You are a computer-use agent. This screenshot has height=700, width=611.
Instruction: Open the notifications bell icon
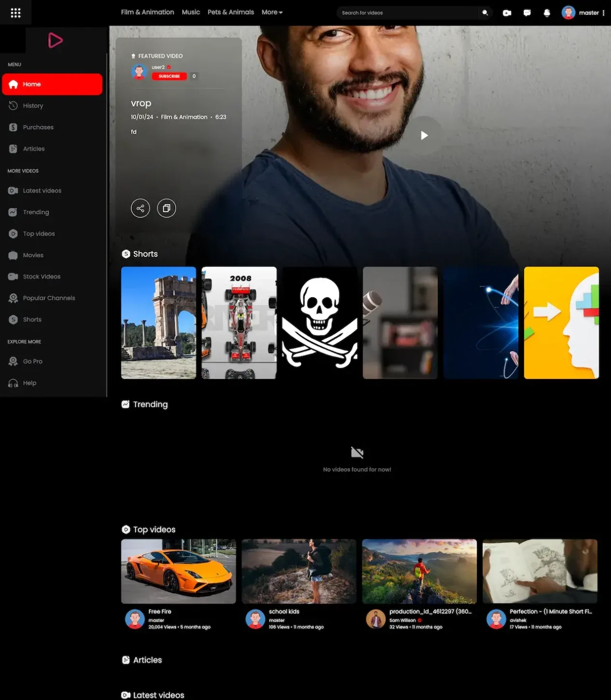[x=547, y=13]
